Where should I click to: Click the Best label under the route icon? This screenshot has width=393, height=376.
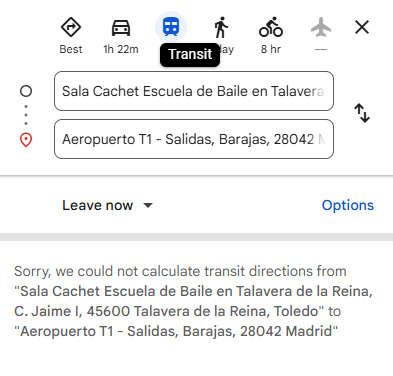click(71, 49)
